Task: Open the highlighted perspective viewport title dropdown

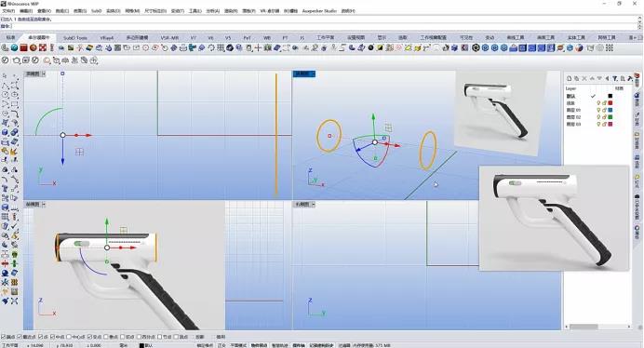Action: pos(313,74)
